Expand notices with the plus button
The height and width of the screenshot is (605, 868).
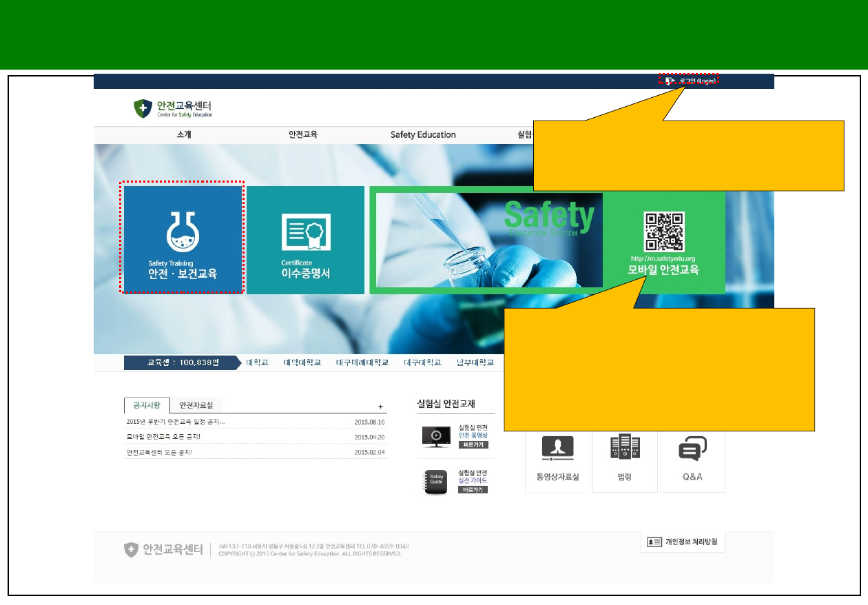(380, 407)
